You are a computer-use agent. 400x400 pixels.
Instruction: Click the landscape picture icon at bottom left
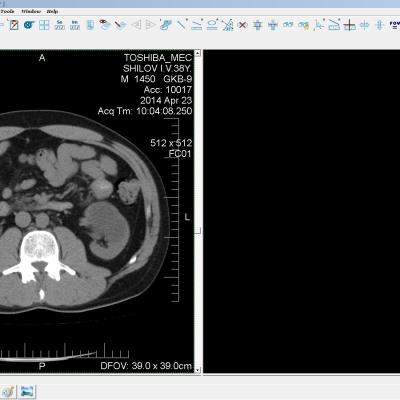(x=27, y=391)
